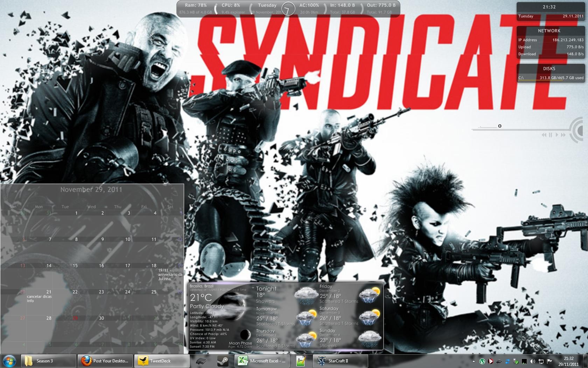Viewport: 588px width, 368px height.
Task: Click the CPU 8% meter
Action: [232, 9]
